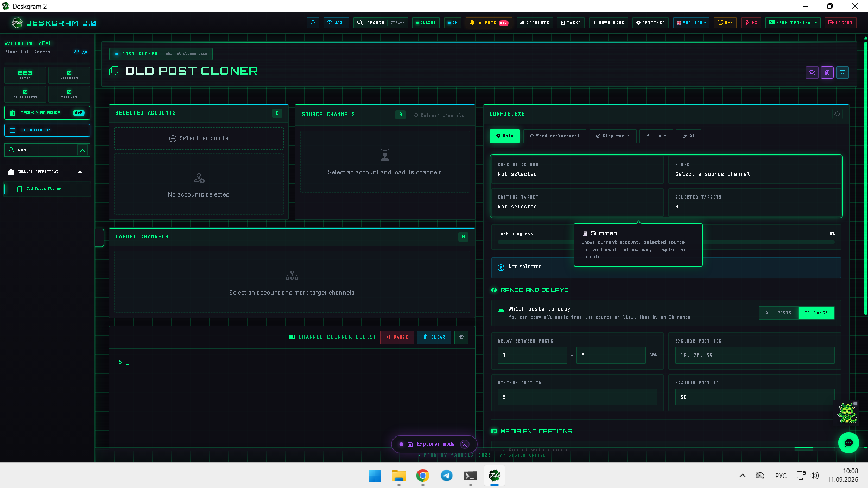Image resolution: width=868 pixels, height=488 pixels.
Task: Open the chat support bubble
Action: (x=848, y=443)
